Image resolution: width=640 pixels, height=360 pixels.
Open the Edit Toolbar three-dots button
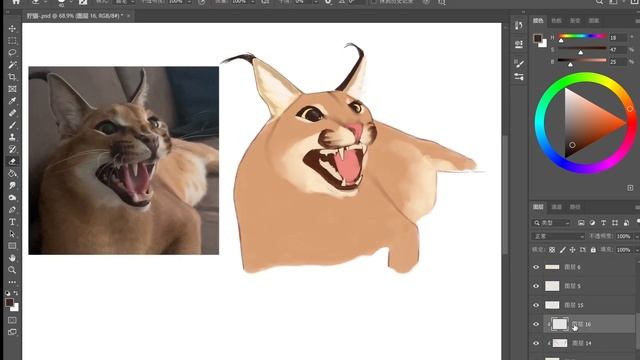[x=12, y=282]
